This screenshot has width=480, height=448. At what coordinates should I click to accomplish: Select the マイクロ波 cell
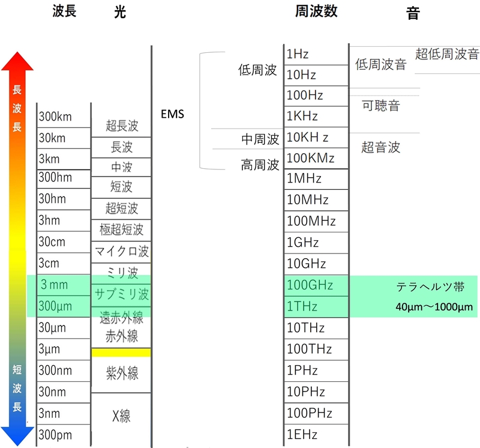pyautogui.click(x=121, y=251)
